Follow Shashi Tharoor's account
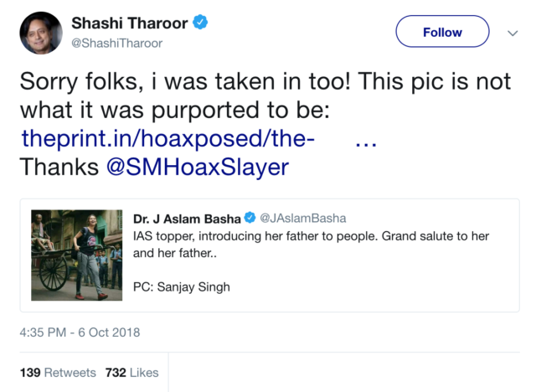This screenshot has height=392, width=536. pos(442,33)
